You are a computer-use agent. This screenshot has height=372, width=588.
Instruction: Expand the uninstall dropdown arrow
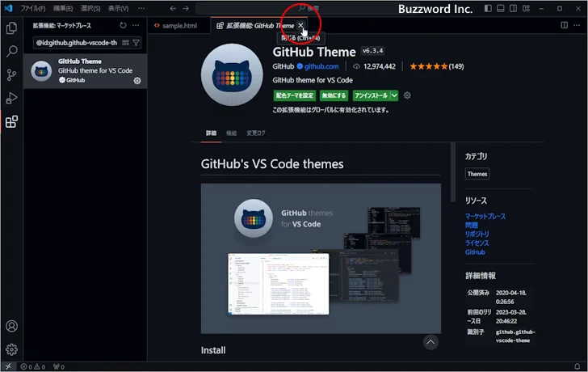tap(394, 95)
